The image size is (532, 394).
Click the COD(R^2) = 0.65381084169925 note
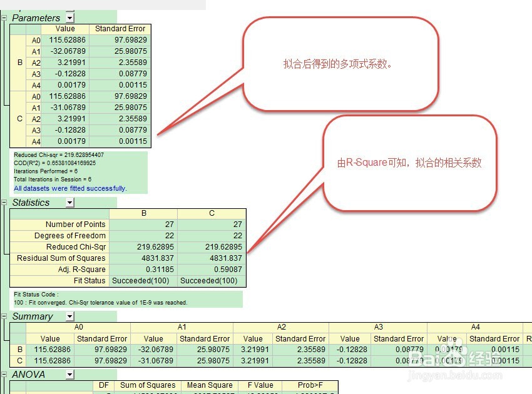(54, 163)
